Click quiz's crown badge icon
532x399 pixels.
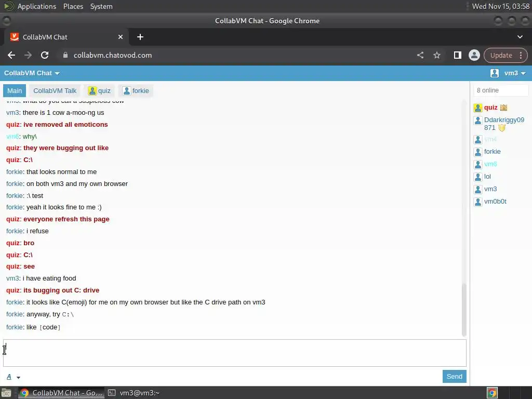point(503,108)
